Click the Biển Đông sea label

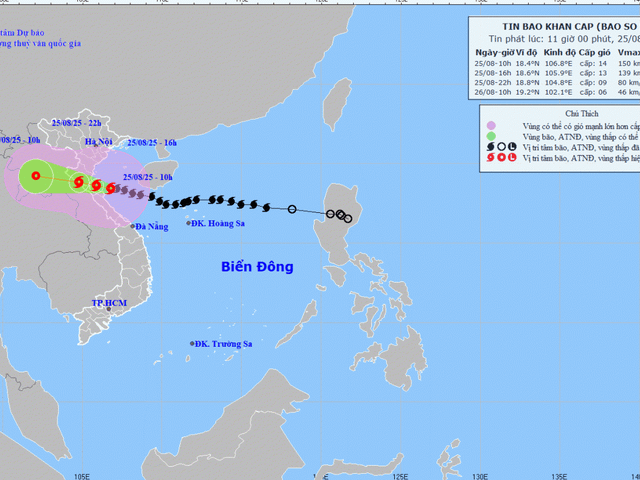click(257, 267)
